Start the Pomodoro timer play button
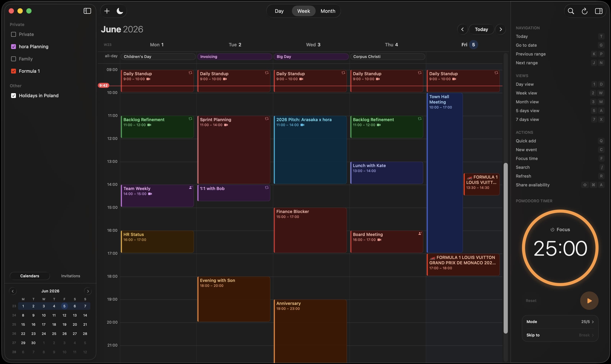Viewport: 611px width, 364px height. point(589,301)
